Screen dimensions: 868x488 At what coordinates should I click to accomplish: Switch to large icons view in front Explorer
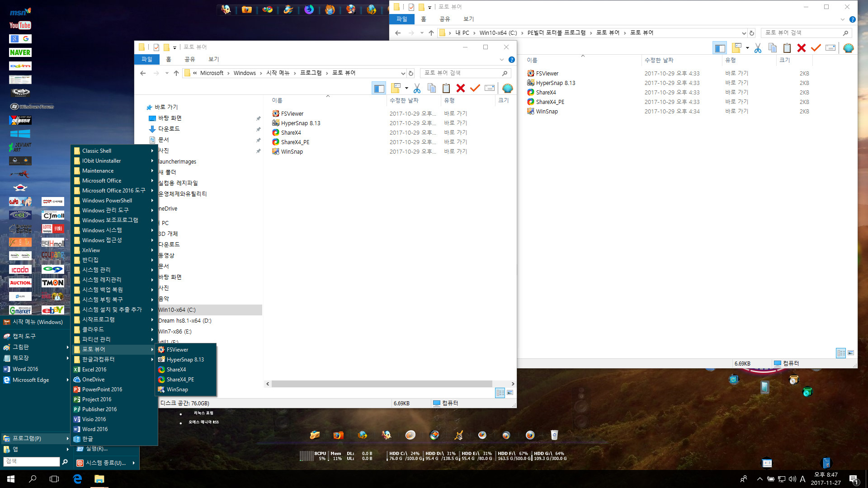point(510,393)
